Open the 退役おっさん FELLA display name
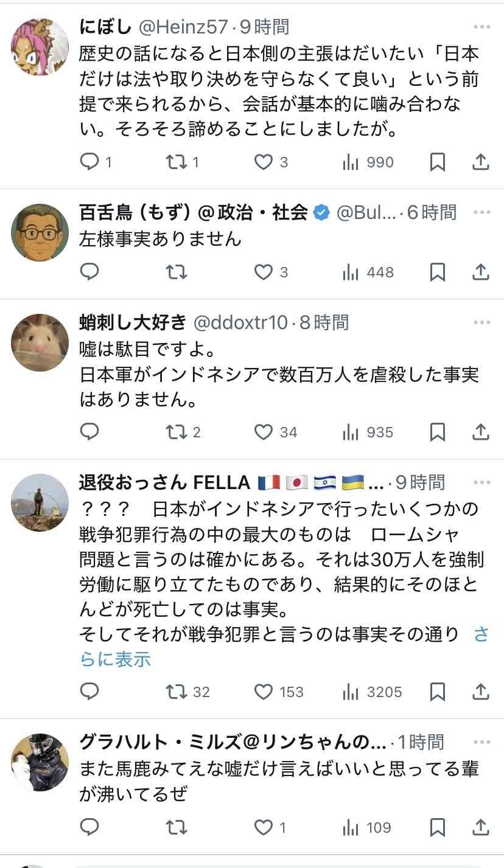Screen dimensions: 504x868 point(164,482)
